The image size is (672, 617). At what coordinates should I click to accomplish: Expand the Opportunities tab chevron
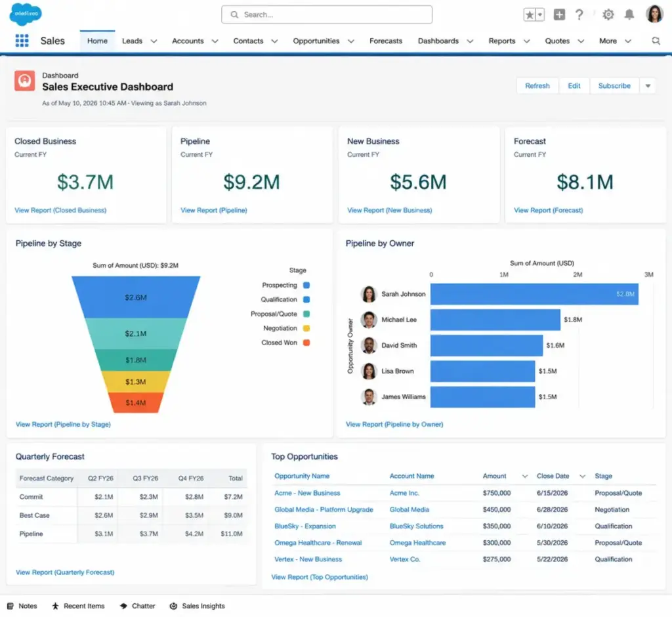point(351,41)
